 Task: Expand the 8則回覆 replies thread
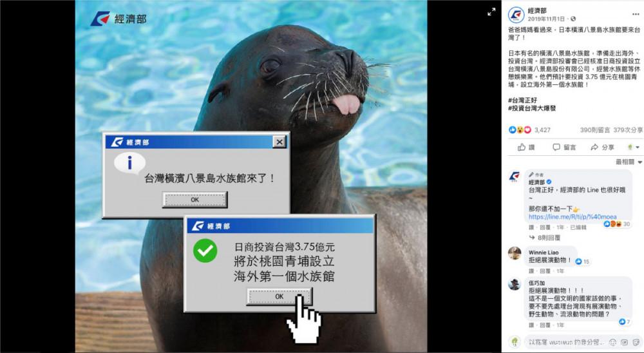[x=545, y=238]
